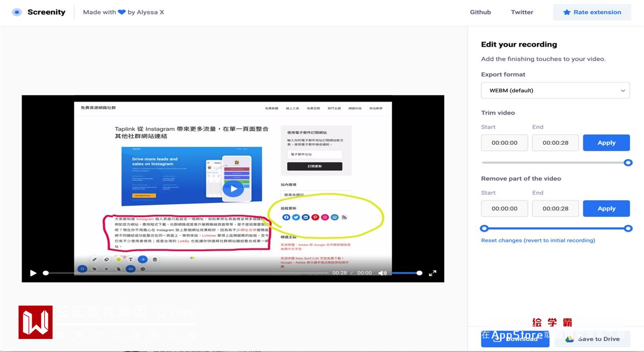Play the recorded video

click(33, 273)
